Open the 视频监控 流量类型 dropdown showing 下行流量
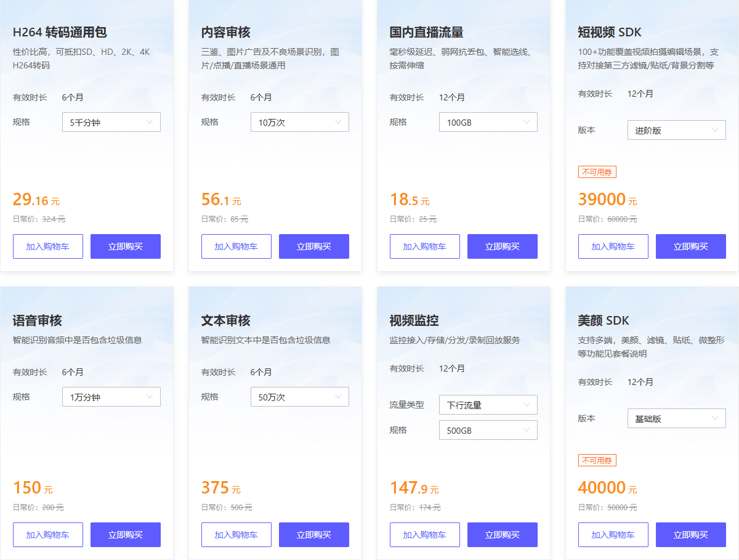Image resolution: width=739 pixels, height=560 pixels. point(488,405)
